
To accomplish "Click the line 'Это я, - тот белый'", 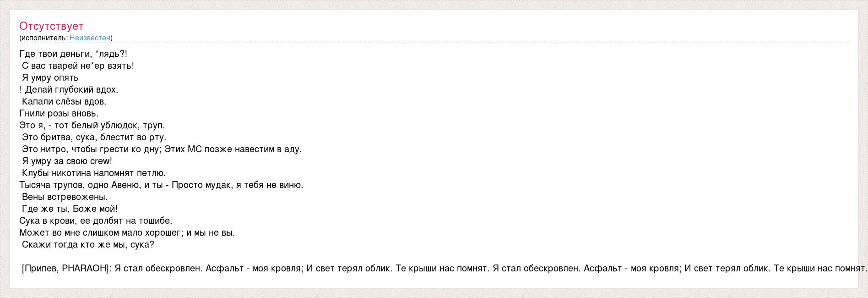I will [92, 125].
